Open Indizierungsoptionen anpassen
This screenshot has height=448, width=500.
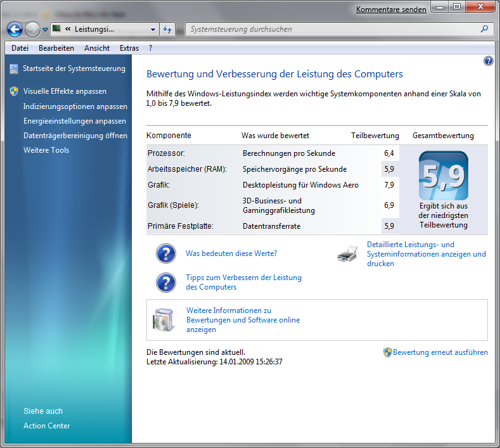pos(75,106)
